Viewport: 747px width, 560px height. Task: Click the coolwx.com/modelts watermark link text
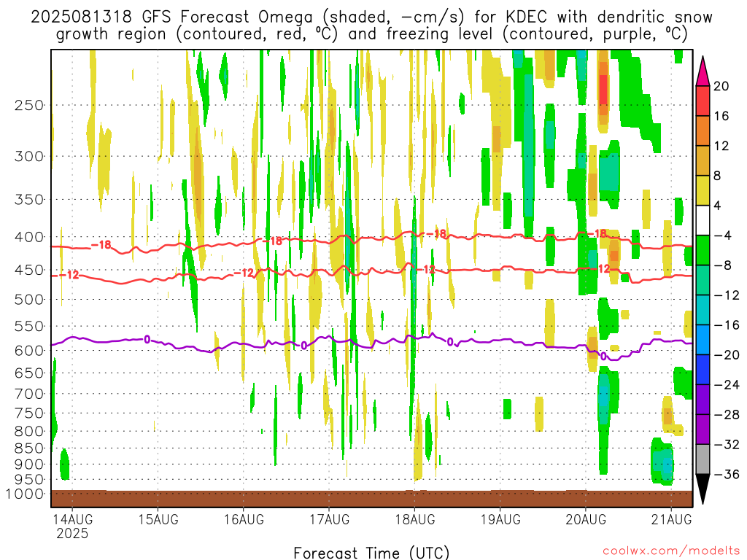671,551
